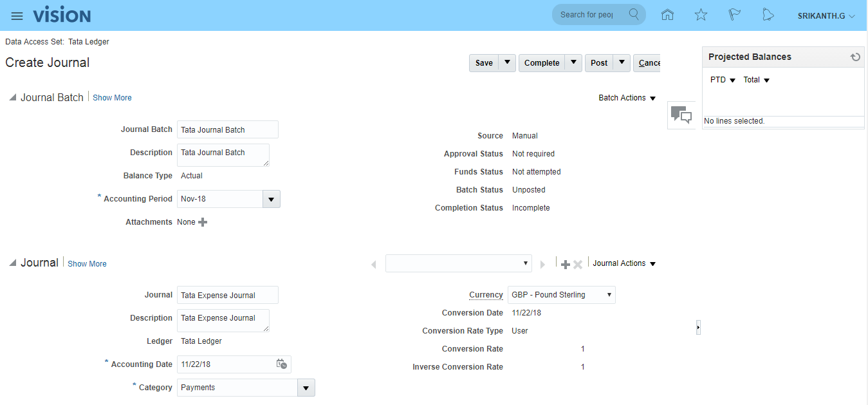Open the Category dropdown list
This screenshot has height=405, width=868.
point(306,388)
